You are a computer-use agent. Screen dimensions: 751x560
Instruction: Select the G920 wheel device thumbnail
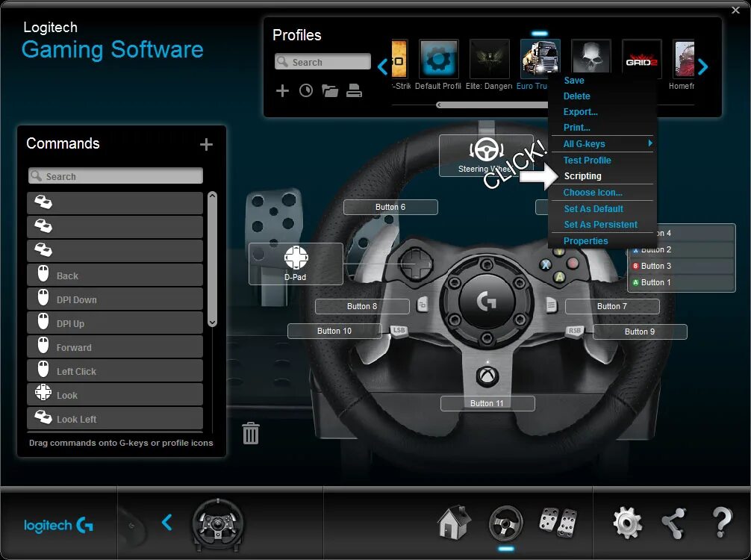point(218,523)
